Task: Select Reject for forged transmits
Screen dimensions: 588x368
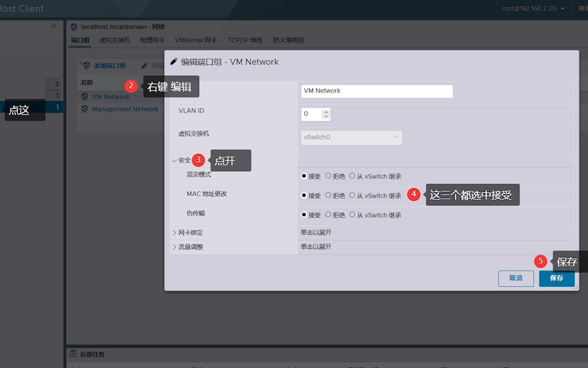Action: click(x=328, y=215)
